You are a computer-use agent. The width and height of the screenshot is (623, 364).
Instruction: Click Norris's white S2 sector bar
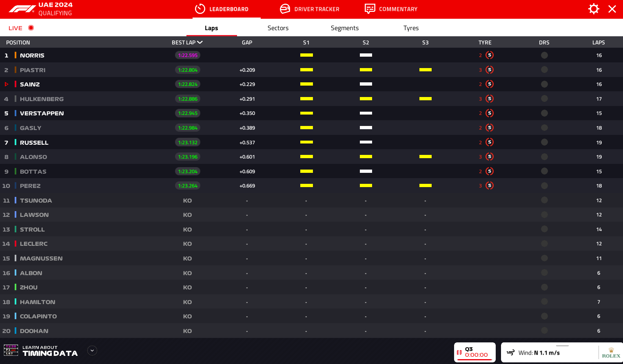[366, 55]
